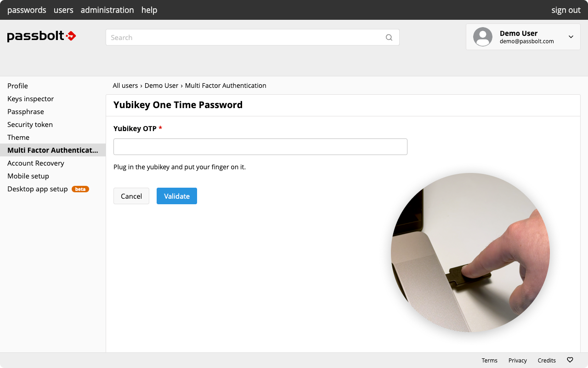Focus the Yubikey OTP input field
The image size is (588, 368).
(x=260, y=147)
